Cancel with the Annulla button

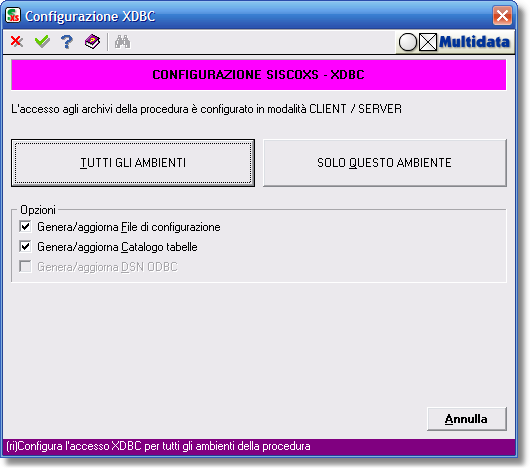pyautogui.click(x=466, y=419)
